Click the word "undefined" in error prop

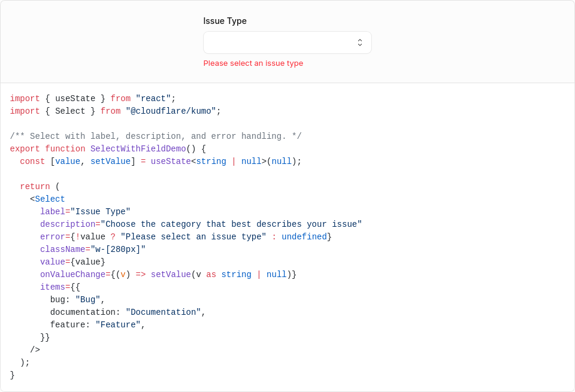[x=304, y=236]
